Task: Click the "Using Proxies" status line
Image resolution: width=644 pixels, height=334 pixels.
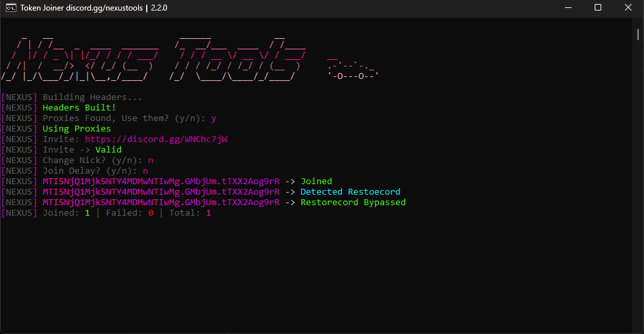Action: pyautogui.click(x=76, y=129)
